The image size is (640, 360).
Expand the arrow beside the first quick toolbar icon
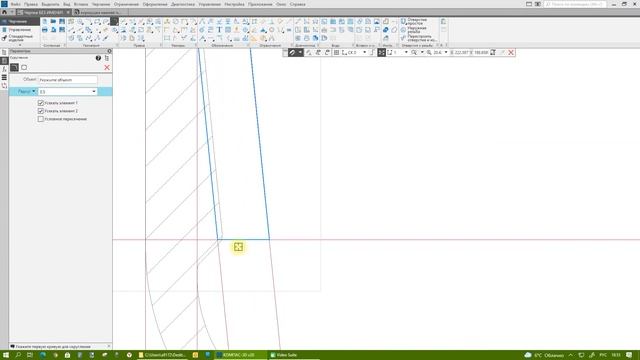click(300, 53)
